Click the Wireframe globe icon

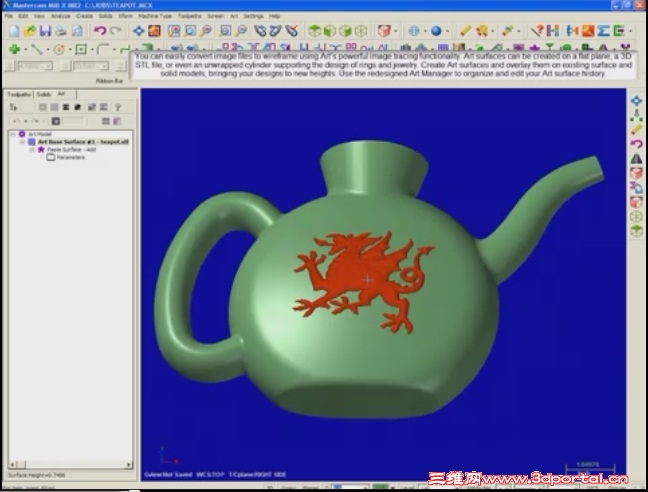coord(414,31)
